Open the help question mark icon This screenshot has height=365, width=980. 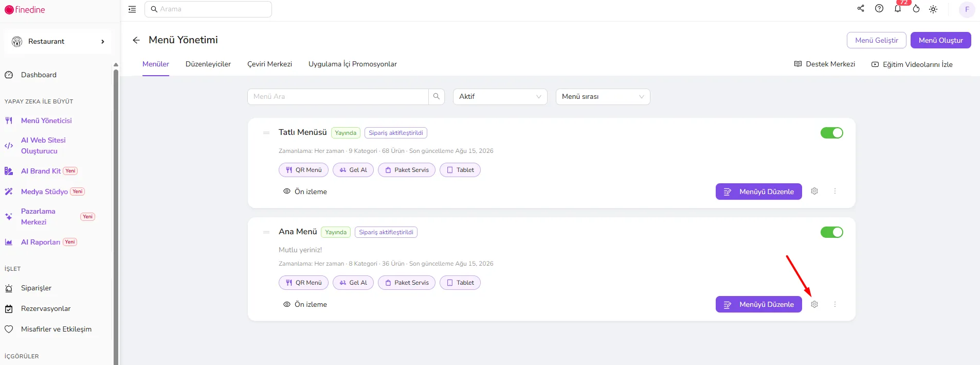click(879, 8)
